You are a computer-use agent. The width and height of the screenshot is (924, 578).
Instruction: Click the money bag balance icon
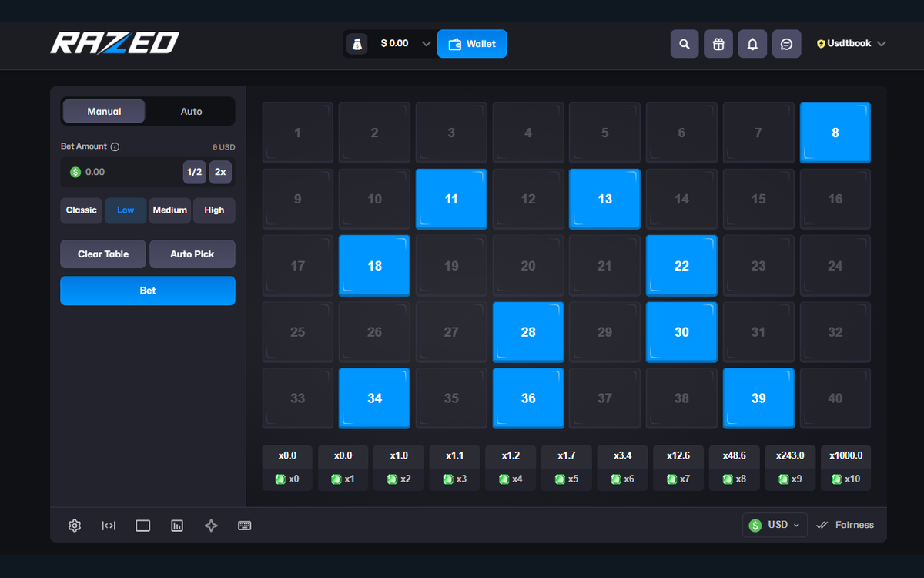coord(357,44)
